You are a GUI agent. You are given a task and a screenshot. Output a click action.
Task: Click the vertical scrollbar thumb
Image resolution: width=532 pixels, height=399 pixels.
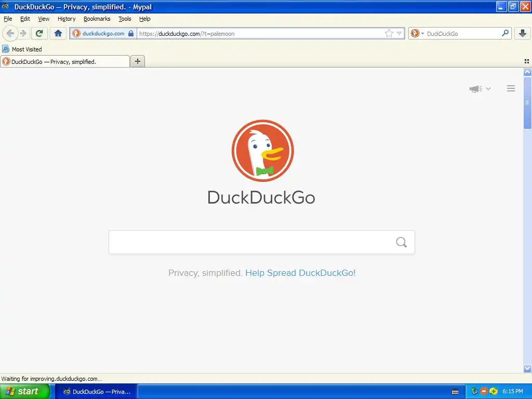click(527, 102)
